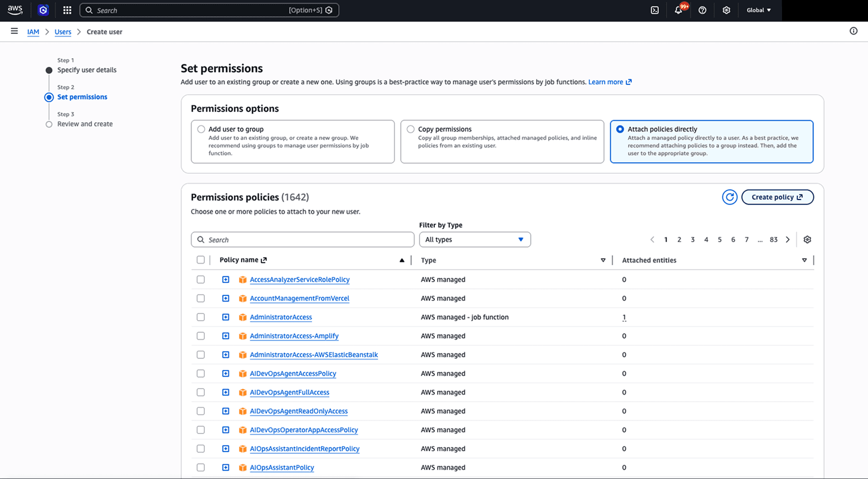Screen dimensions: 868x479
Task: Click the AIDevOpsAgentAccessPolicy orange policy icon
Action: pyautogui.click(x=243, y=374)
